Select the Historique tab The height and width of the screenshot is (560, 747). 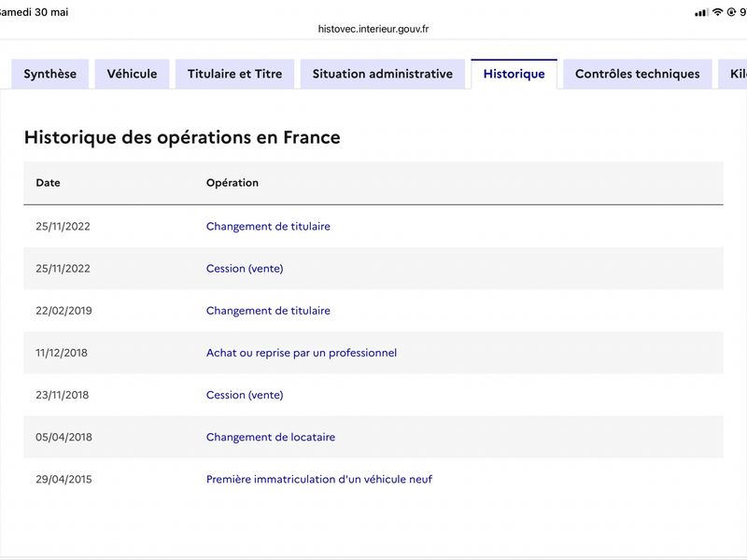pyautogui.click(x=514, y=74)
